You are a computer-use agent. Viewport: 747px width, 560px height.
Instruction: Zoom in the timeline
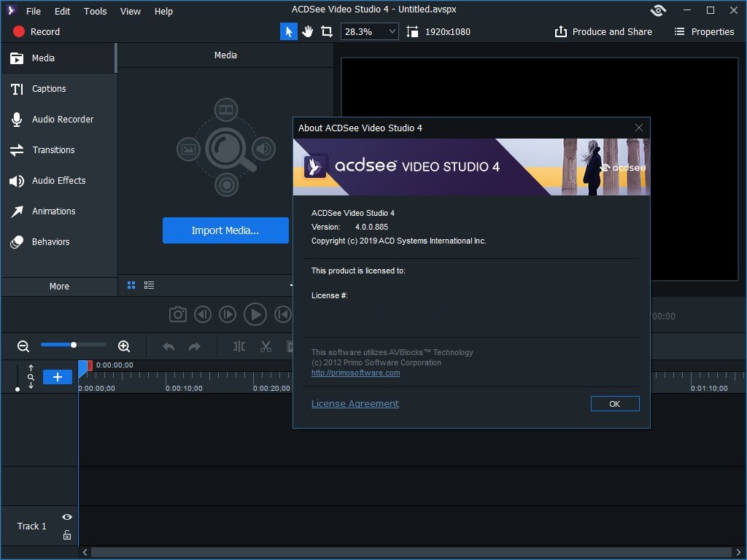[124, 346]
